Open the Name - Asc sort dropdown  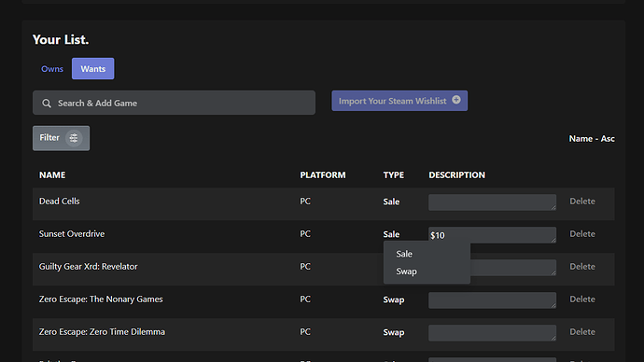pos(592,139)
